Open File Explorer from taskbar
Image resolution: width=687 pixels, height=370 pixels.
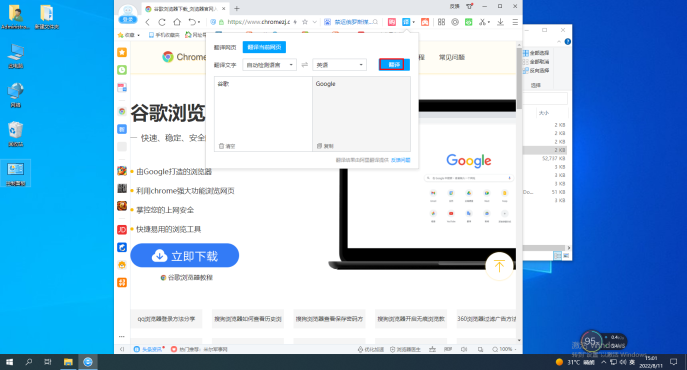[x=68, y=362]
